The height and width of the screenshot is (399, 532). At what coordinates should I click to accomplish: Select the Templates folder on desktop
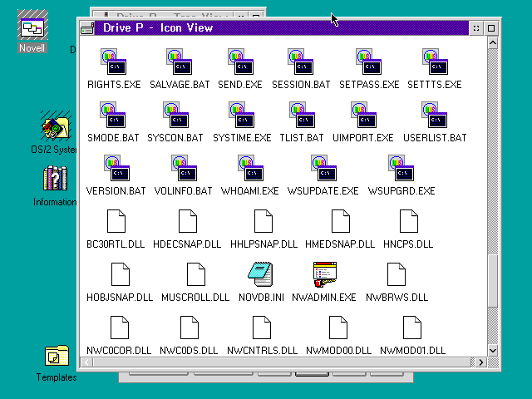tap(57, 355)
